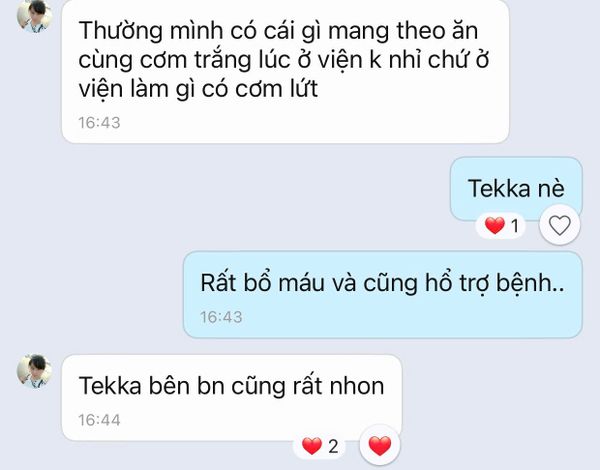The width and height of the screenshot is (600, 470).
Task: Click the red heart emoji next to number 2
Action: click(x=311, y=446)
